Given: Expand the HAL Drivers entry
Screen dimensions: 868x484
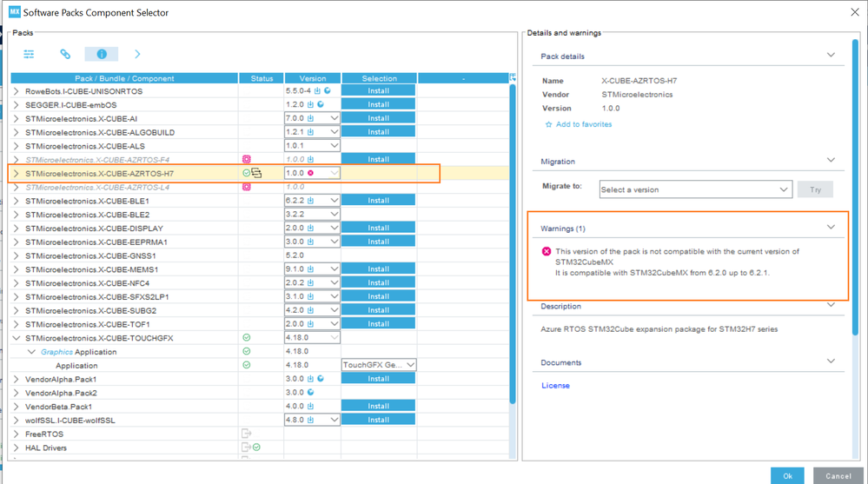Looking at the screenshot, I should click(16, 448).
